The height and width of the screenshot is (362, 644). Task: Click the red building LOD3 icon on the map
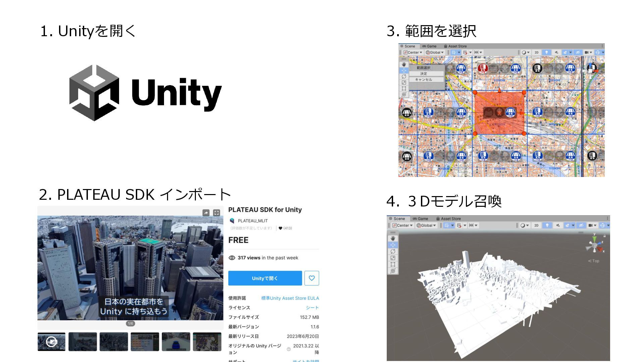point(483,68)
